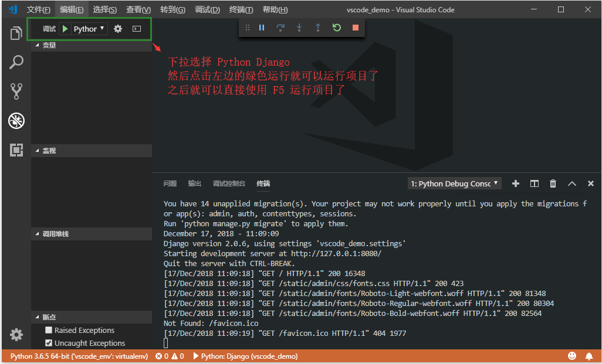Viewport: 602px width, 364px height.
Task: Click Step Out in debug toolbar
Action: [318, 28]
